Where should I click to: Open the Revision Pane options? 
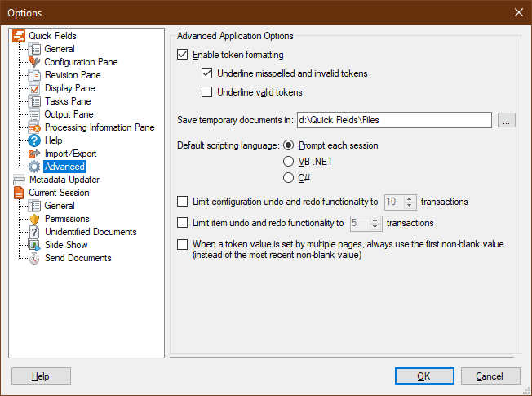pyautogui.click(x=73, y=75)
